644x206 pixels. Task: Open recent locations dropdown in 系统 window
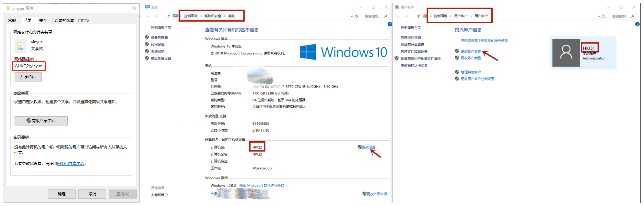point(162,16)
